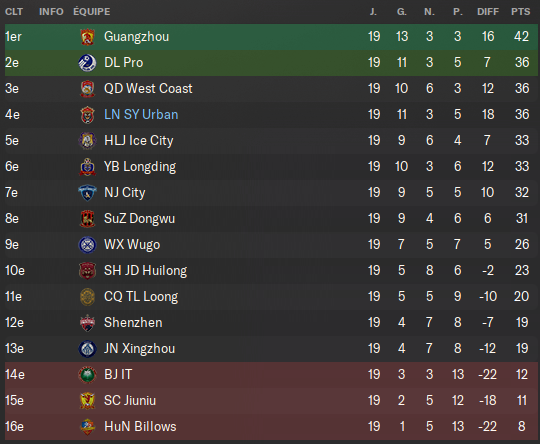540x444 pixels.
Task: Click the INFO column header
Action: point(51,12)
